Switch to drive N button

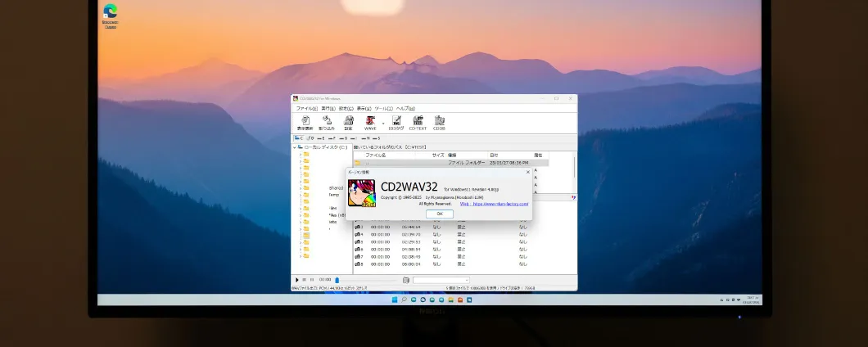click(365, 138)
